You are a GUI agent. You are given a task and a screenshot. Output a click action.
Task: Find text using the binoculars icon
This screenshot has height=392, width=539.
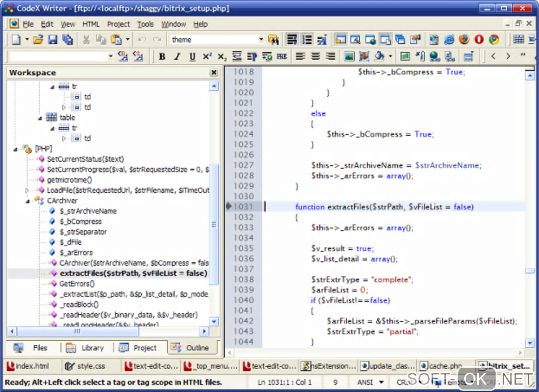273,40
